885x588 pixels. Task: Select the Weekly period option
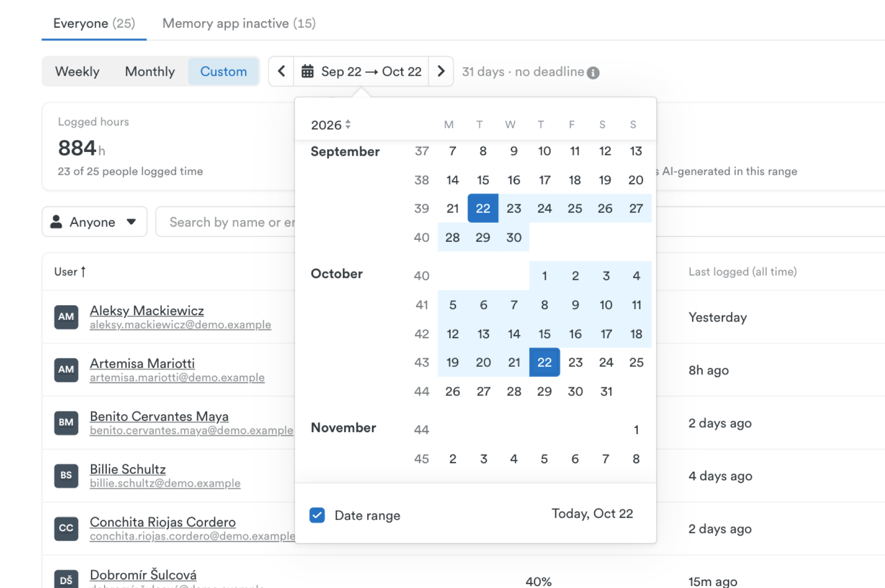(x=77, y=72)
